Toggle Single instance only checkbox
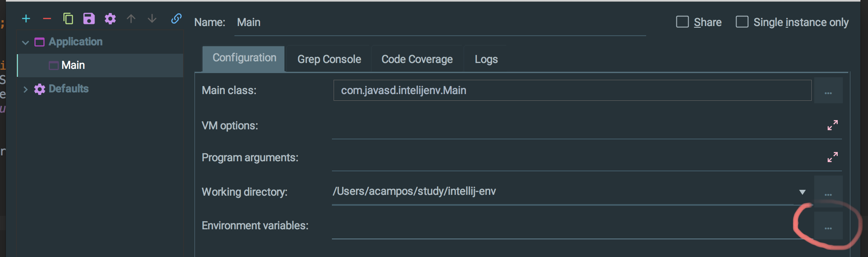Viewport: 868px width, 257px height. [x=742, y=22]
